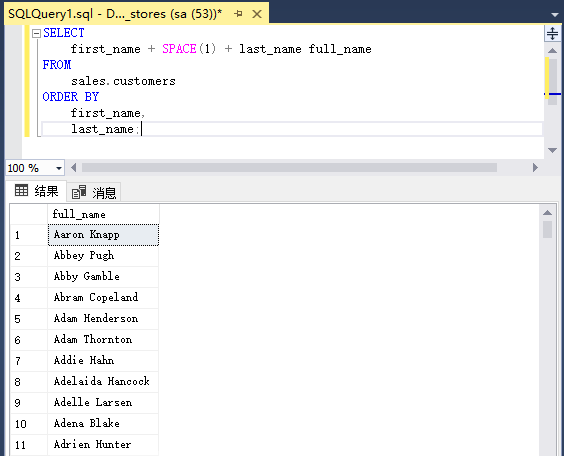Switch to the 消息 messages tab
This screenshot has height=456, width=564.
tap(94, 193)
